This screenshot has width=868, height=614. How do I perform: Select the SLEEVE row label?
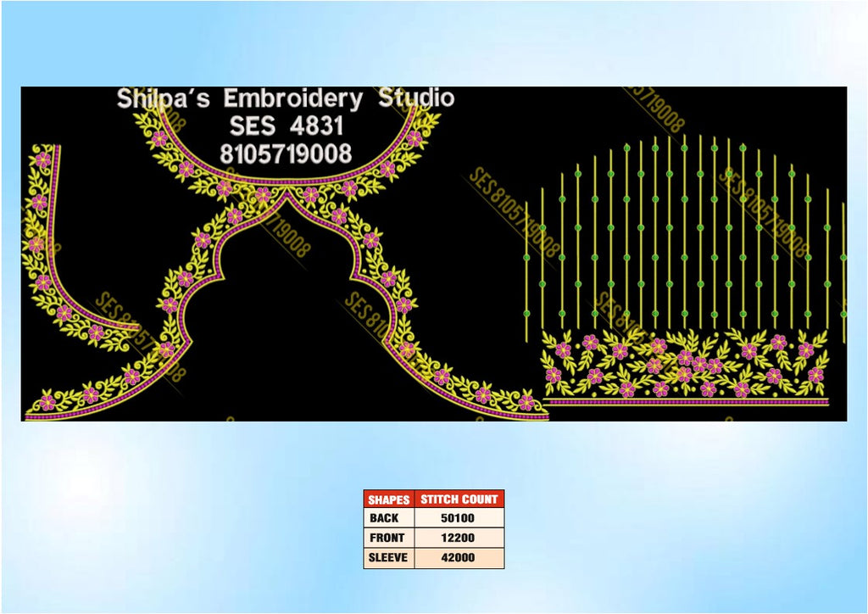[x=388, y=557]
